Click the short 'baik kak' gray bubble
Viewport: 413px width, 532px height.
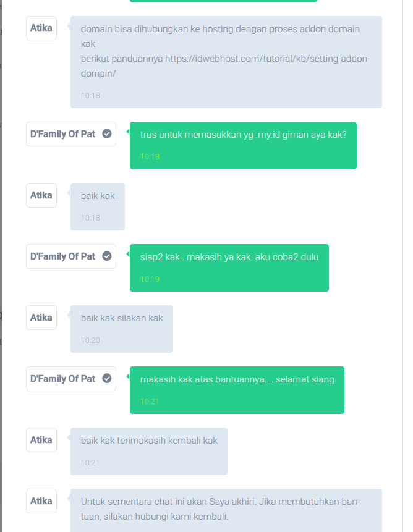pos(98,206)
